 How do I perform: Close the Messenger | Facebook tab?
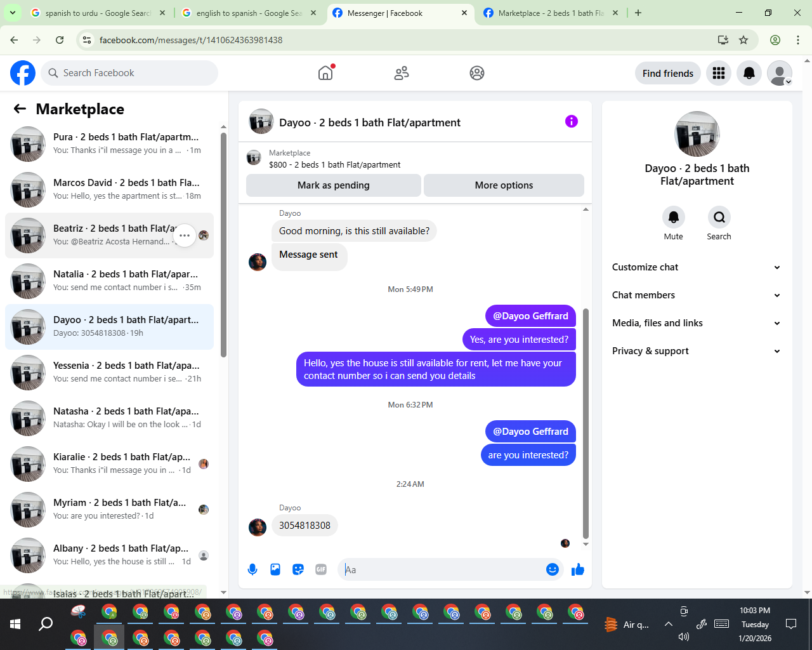click(464, 13)
